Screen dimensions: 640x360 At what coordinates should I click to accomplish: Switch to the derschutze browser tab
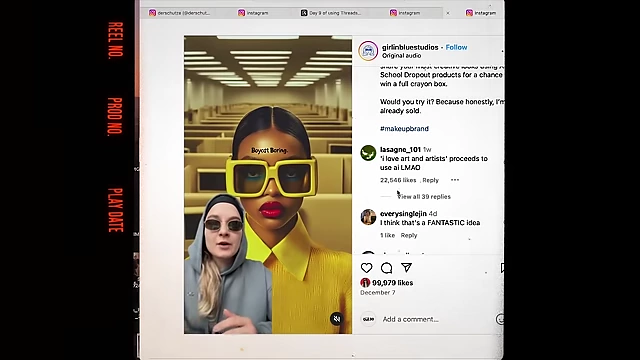click(180, 13)
